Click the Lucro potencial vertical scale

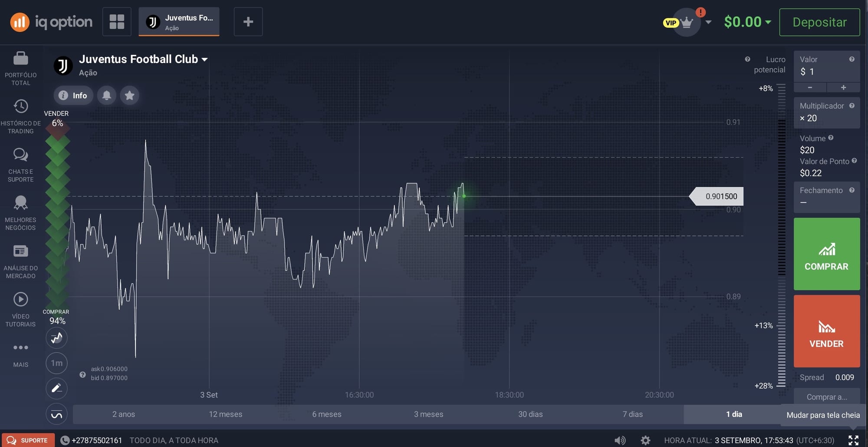781,235
